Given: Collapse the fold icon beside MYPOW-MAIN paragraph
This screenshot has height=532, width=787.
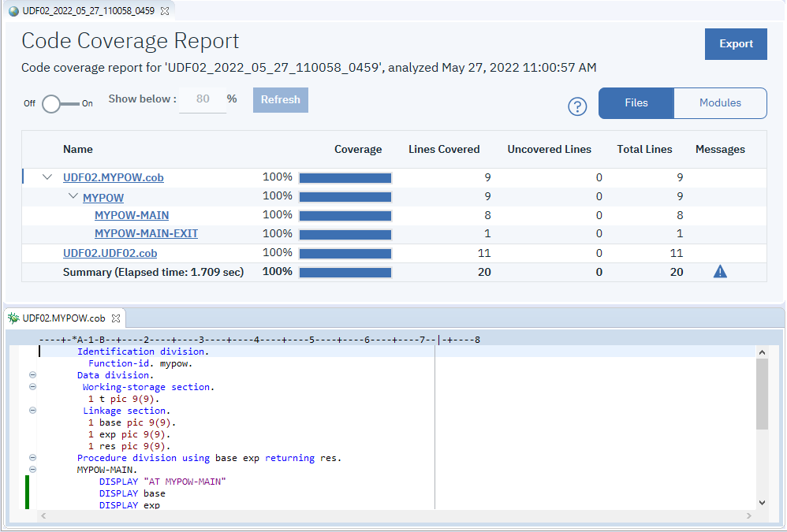Looking at the screenshot, I should click(x=32, y=469).
